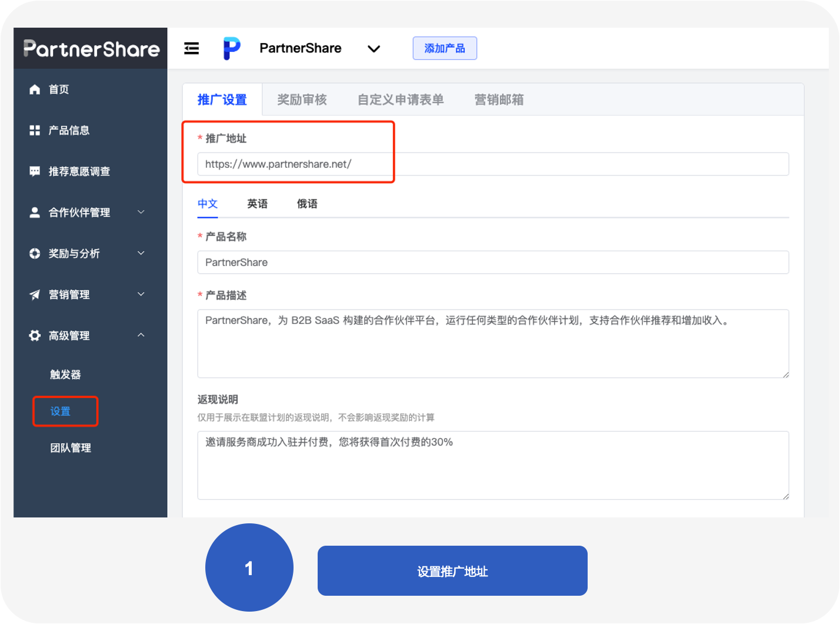Open the 营销邮箱 tab

pos(498,99)
